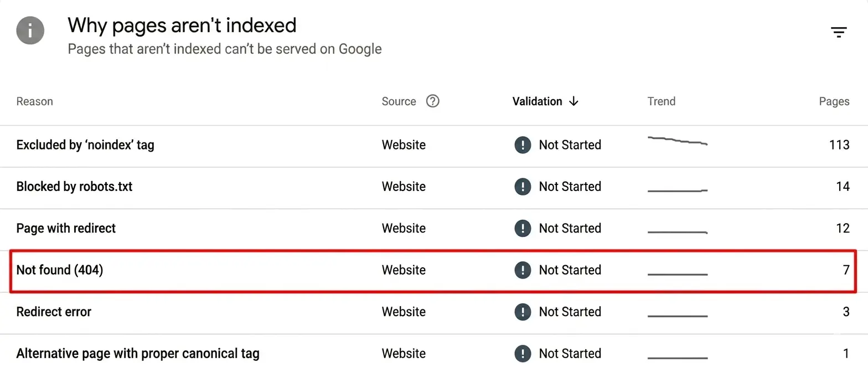Click the warning icon on 'noindex' tag row
This screenshot has height=372, width=868.
522,144
